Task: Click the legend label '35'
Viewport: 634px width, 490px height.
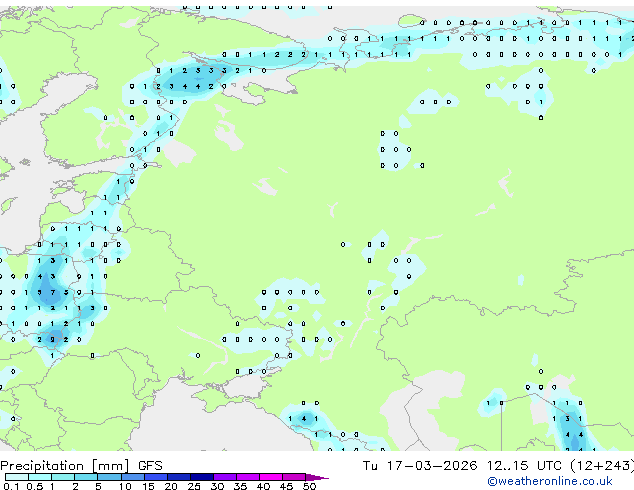Action: (x=240, y=486)
